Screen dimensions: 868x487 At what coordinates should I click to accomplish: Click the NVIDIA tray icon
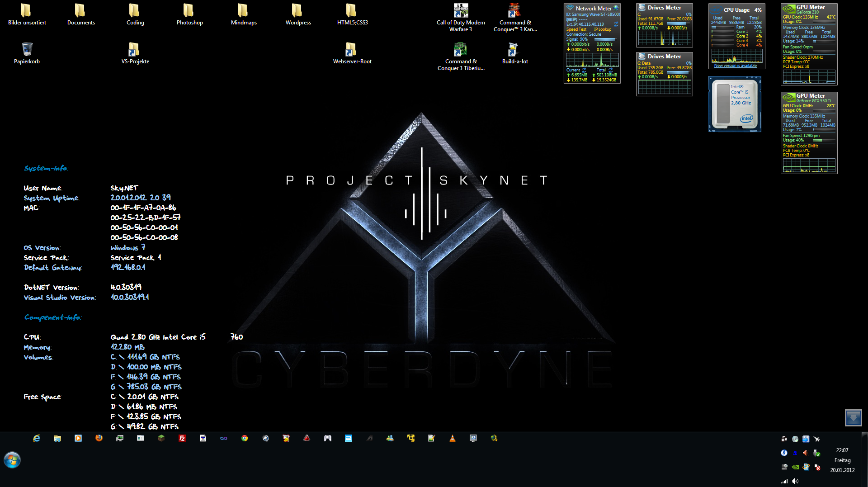coord(795,467)
